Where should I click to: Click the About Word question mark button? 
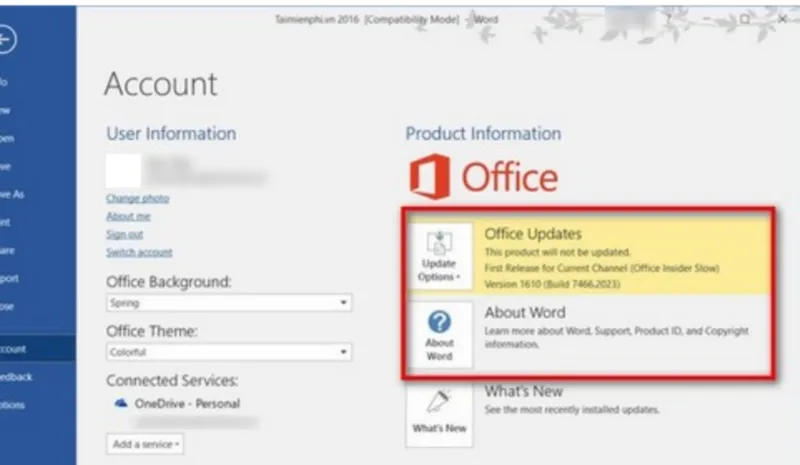point(439,335)
